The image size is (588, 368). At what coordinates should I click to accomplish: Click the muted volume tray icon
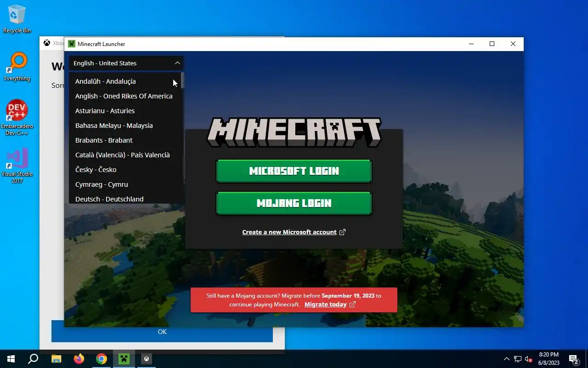tap(528, 359)
